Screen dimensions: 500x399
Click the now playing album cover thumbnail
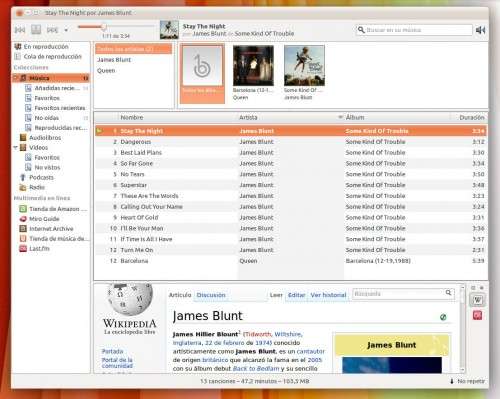pos(169,30)
